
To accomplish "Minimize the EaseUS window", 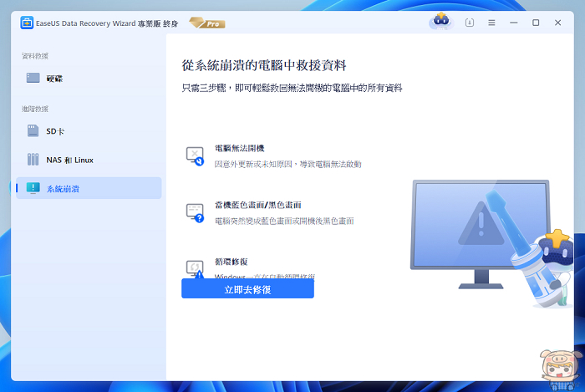I will (514, 23).
